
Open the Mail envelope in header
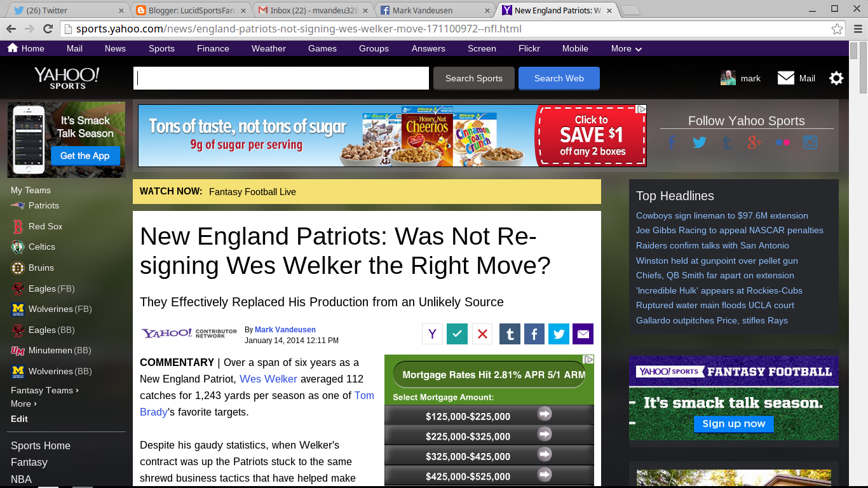coord(786,78)
